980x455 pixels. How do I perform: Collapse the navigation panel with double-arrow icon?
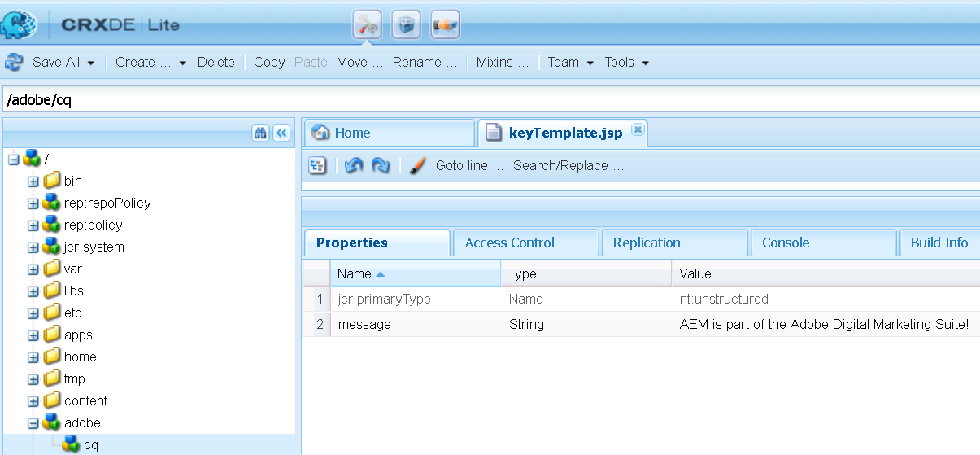coord(281,133)
